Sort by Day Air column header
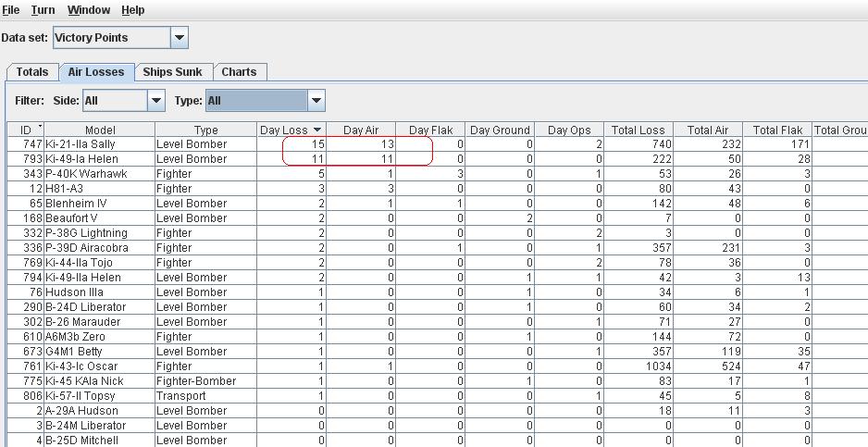Screen dimensions: 868x447 (x=361, y=130)
